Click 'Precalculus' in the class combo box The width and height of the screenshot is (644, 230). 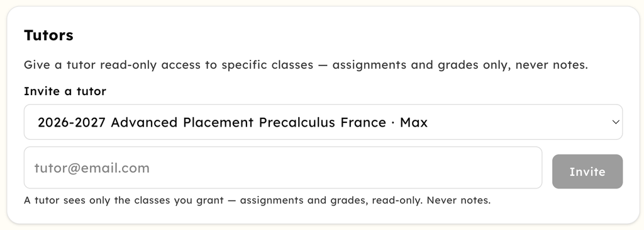297,123
